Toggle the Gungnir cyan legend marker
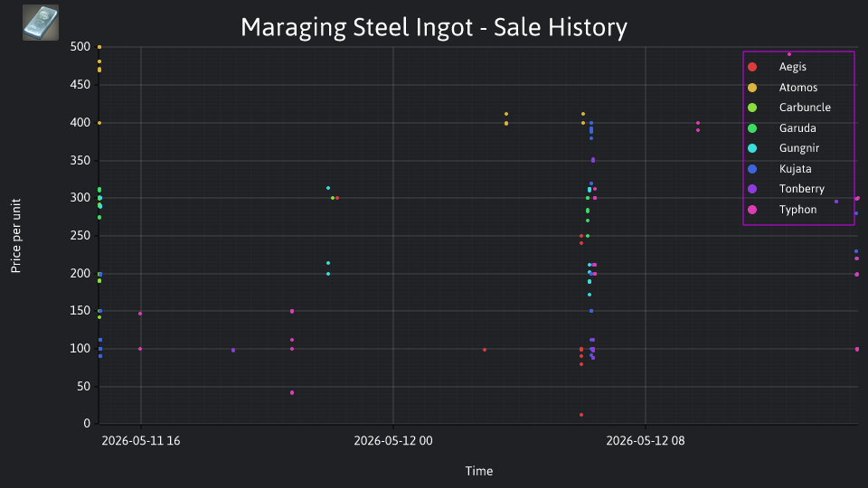 [x=751, y=148]
